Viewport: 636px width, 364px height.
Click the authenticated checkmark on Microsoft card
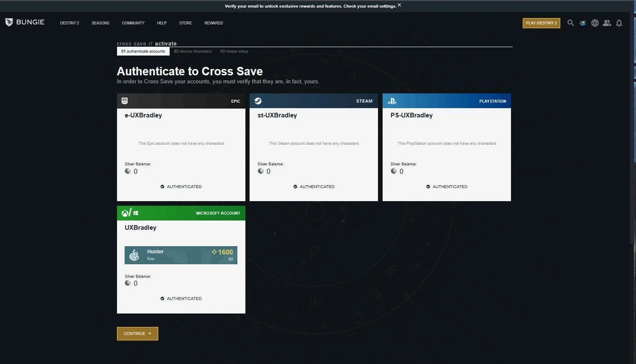[162, 298]
